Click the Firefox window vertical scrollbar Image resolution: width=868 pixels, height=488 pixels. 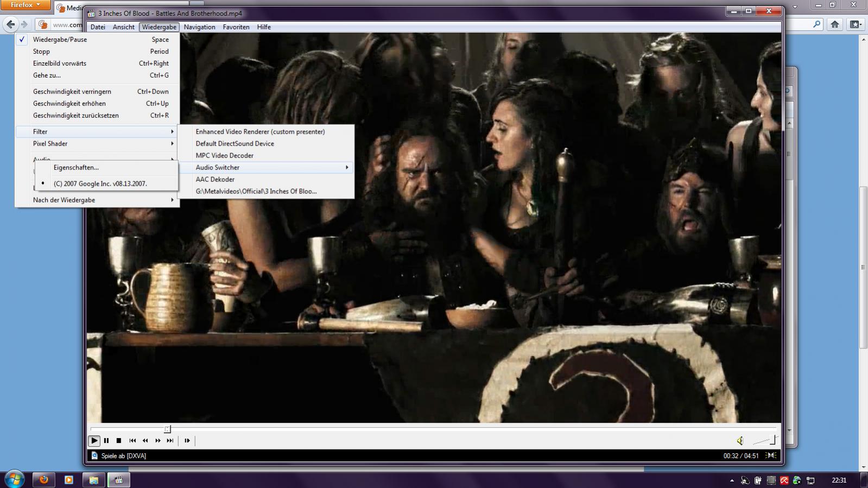(863, 268)
